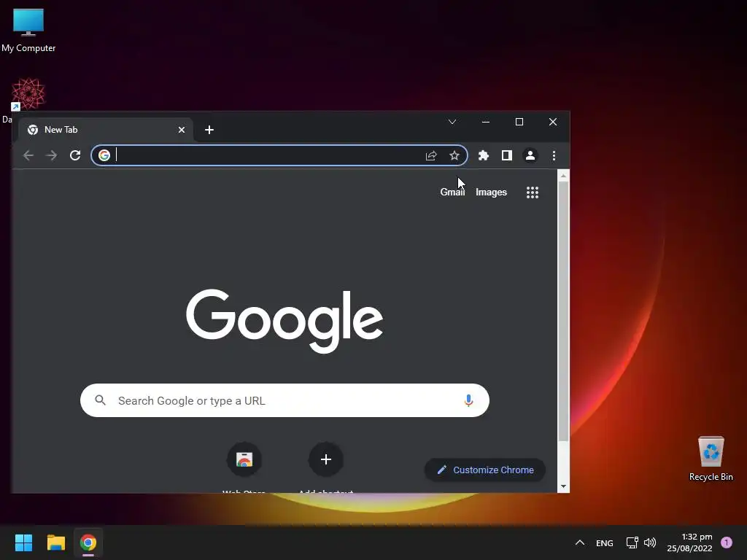
Task: Open the tab search chevron
Action: coord(452,122)
